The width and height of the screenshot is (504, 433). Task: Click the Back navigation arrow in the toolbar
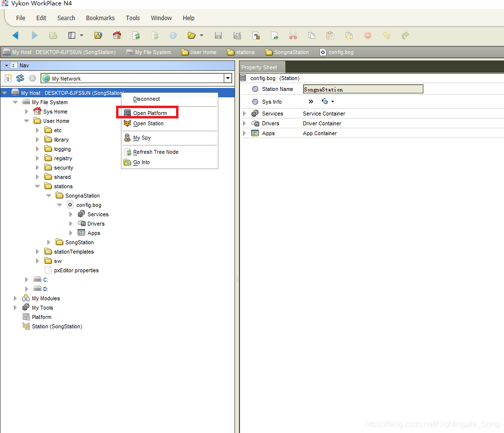point(15,35)
